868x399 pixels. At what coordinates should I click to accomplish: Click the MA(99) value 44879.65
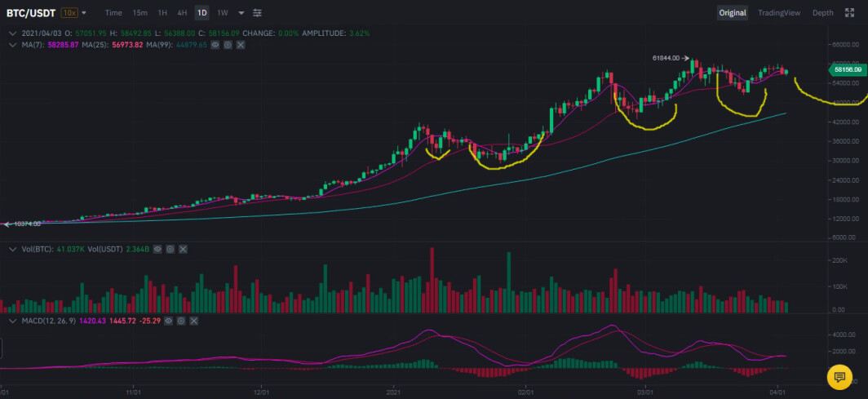(x=191, y=45)
